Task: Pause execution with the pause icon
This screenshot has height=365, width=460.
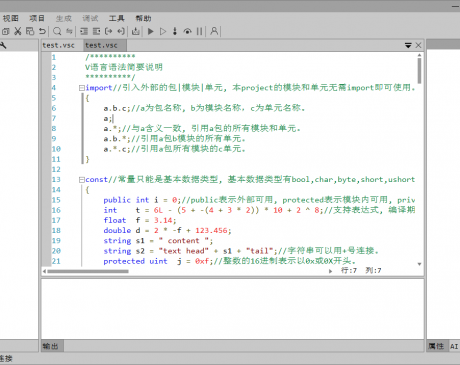Action: pos(200,31)
